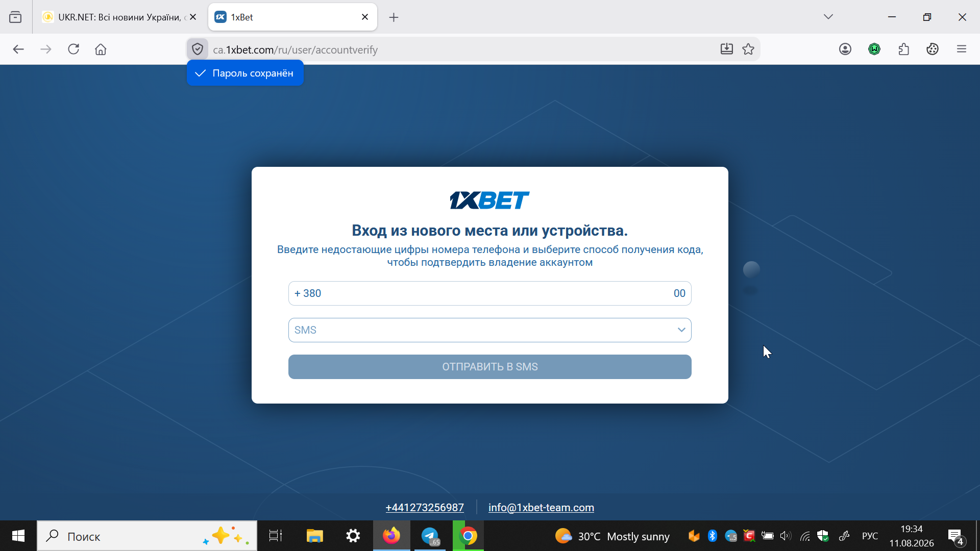
Task: Reload the current 1xBet page
Action: pyautogui.click(x=73, y=49)
